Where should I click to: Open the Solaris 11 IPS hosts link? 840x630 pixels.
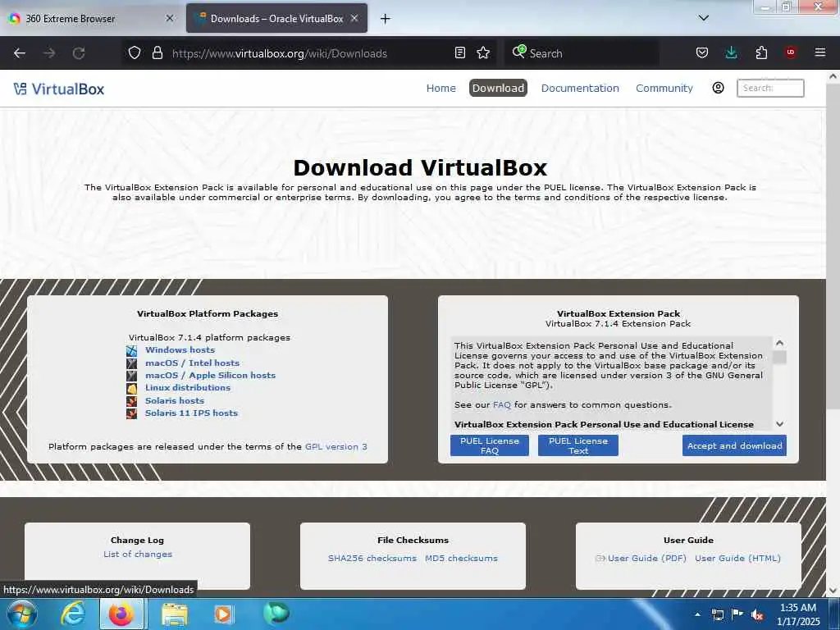191,413
